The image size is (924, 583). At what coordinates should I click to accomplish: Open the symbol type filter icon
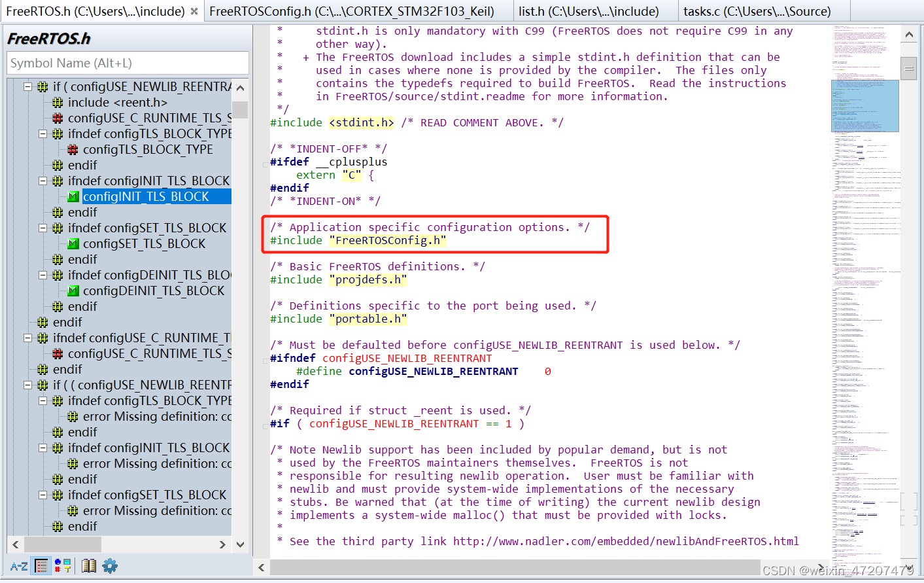tap(63, 566)
